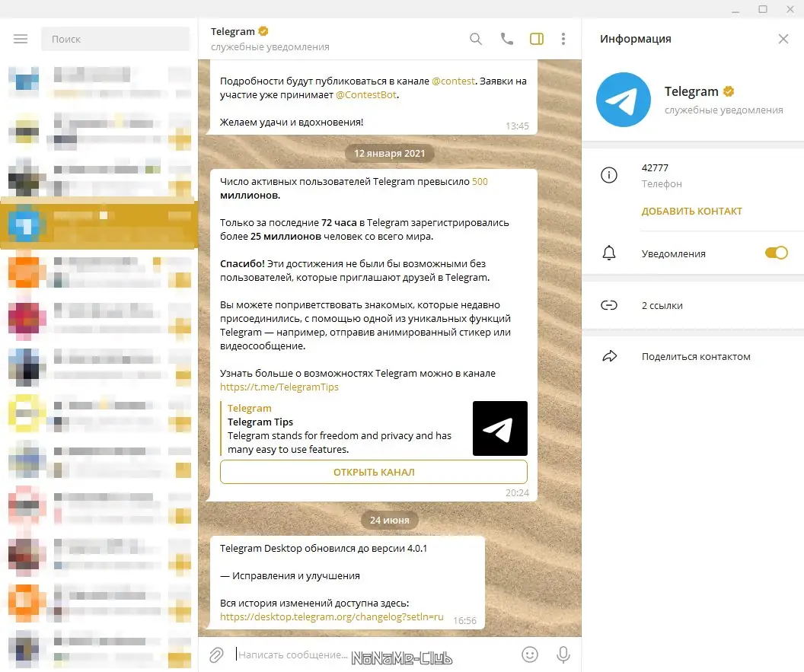This screenshot has width=804, height=672.
Task: Click the 16:56 message timestamp
Action: [x=464, y=621]
